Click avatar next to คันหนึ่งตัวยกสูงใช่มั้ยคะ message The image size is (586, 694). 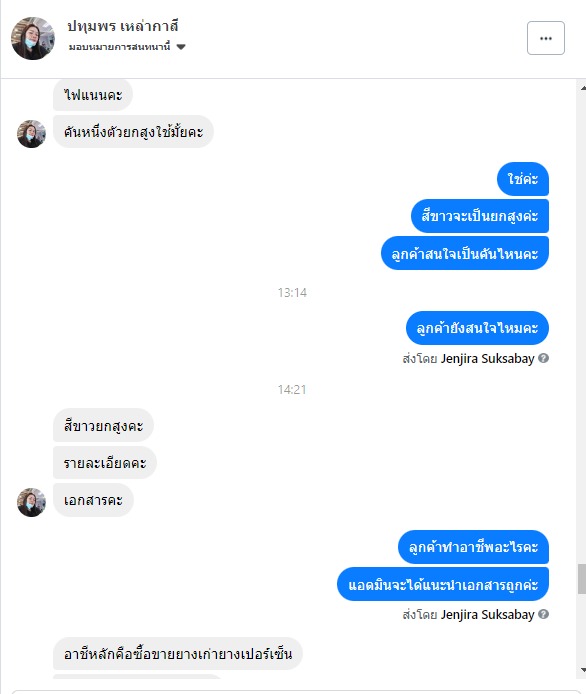click(31, 134)
